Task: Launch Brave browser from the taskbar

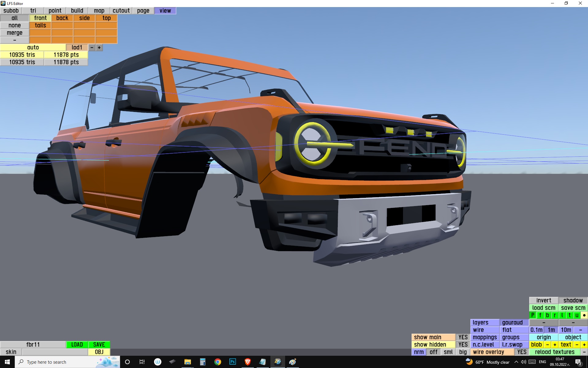Action: tap(247, 362)
